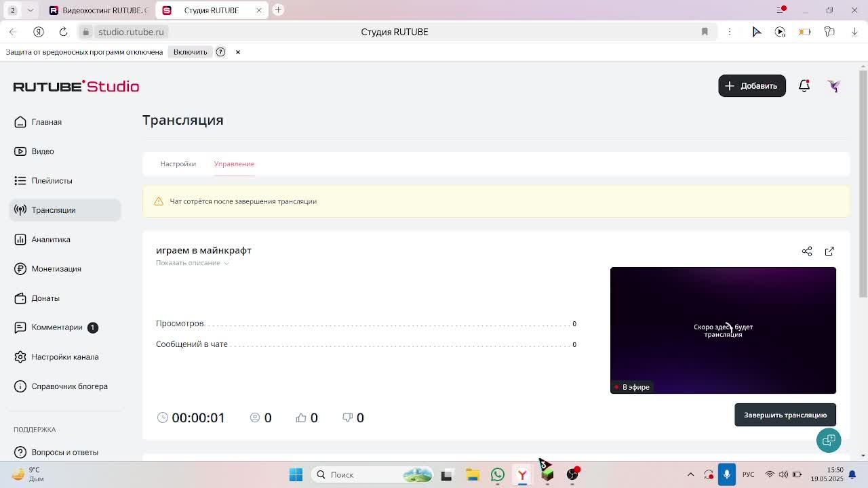The image size is (868, 488).
Task: Open the browser downloads icon
Action: tap(854, 32)
